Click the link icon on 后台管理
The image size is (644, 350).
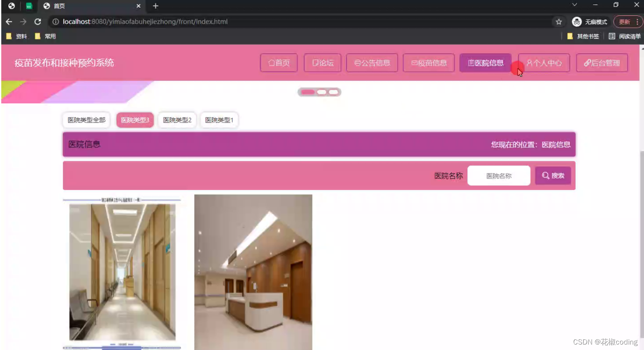click(588, 63)
